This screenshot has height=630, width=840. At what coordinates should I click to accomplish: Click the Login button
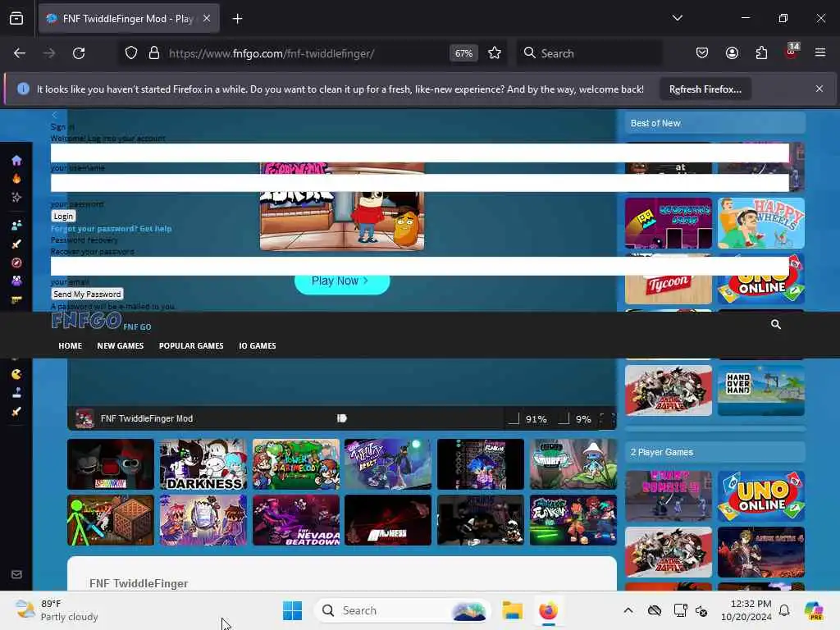63,217
